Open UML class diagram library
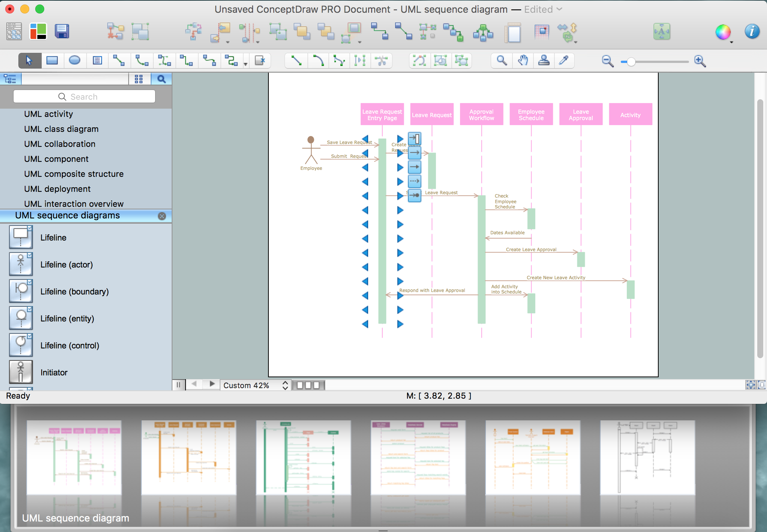Image resolution: width=767 pixels, height=532 pixels. 61,129
